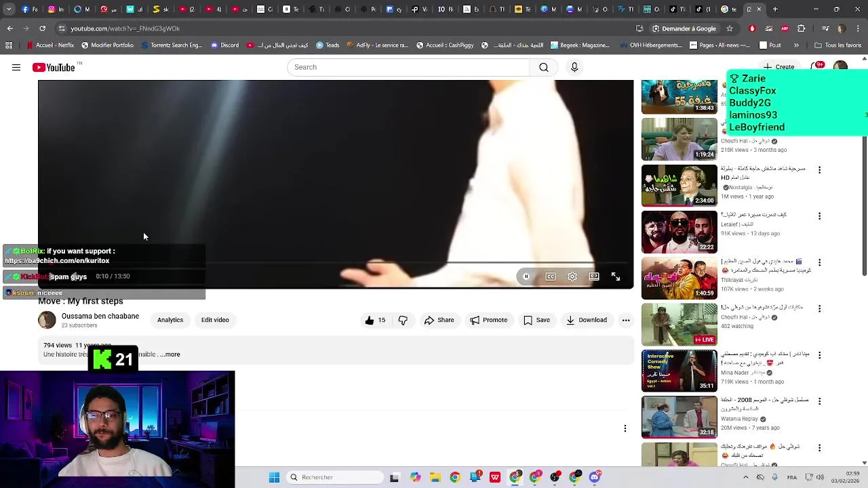Open the 35:11 Mina Nader thumbnail
The image size is (868, 488).
pyautogui.click(x=679, y=371)
